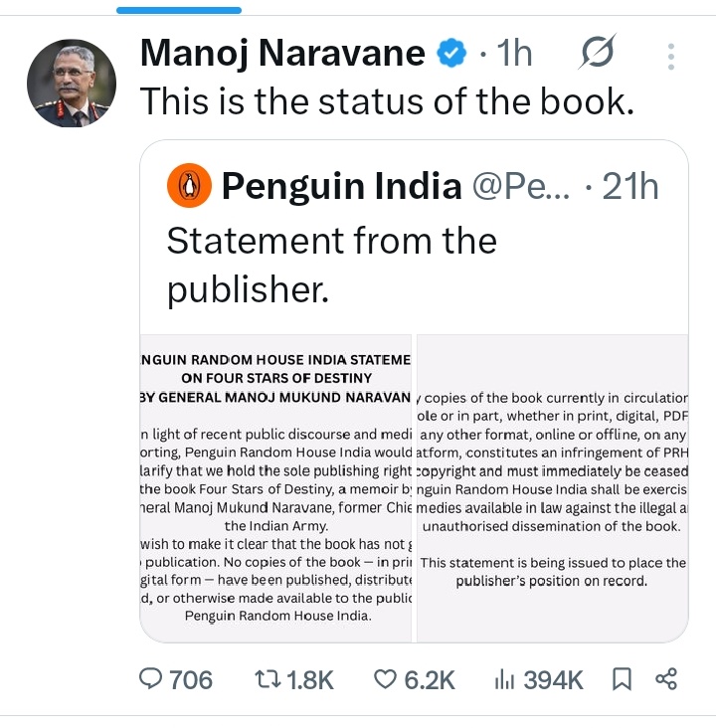Open the Penguin India account name
The image size is (716, 728).
coord(341,186)
